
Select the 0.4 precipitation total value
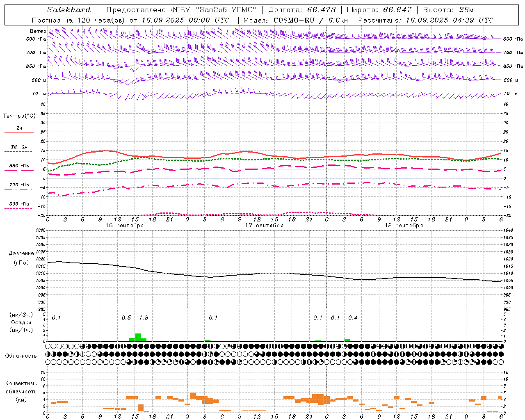pyautogui.click(x=353, y=318)
